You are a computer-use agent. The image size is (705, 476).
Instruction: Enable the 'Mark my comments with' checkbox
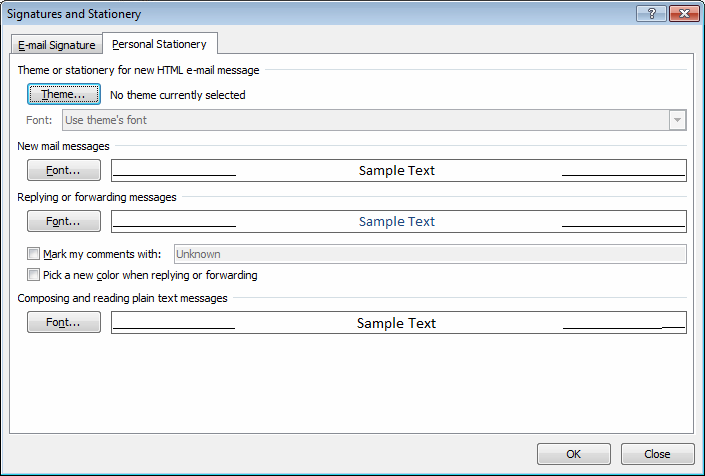tap(33, 254)
